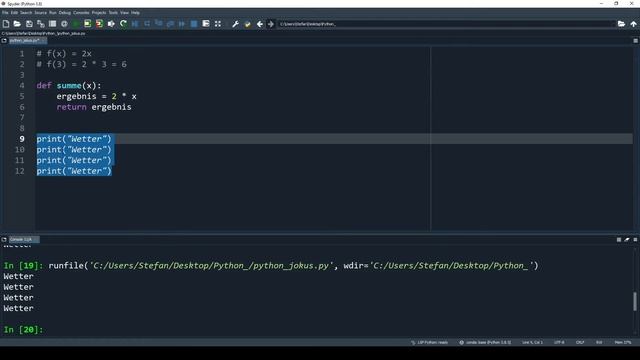Click the line and column status
The width and height of the screenshot is (640, 360).
point(532,342)
